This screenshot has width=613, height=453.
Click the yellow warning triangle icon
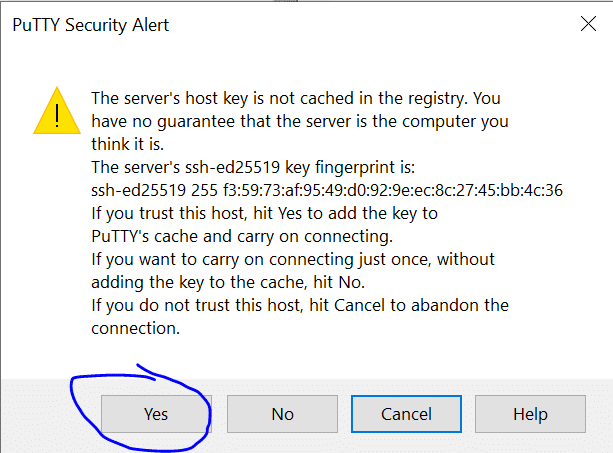pos(57,111)
